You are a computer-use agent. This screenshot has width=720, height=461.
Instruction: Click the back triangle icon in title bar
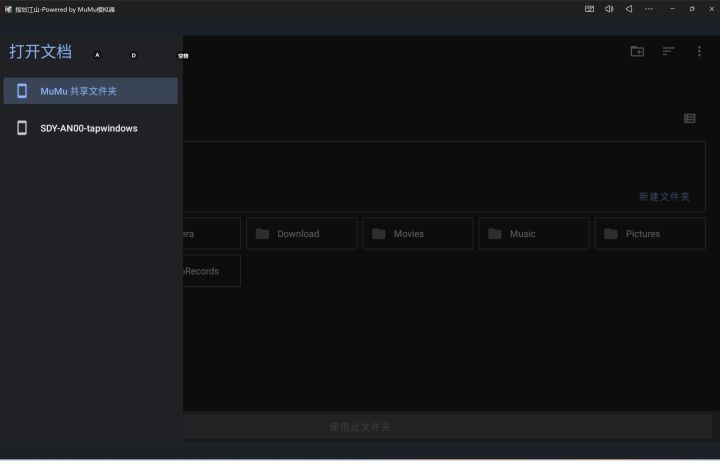[x=629, y=9]
